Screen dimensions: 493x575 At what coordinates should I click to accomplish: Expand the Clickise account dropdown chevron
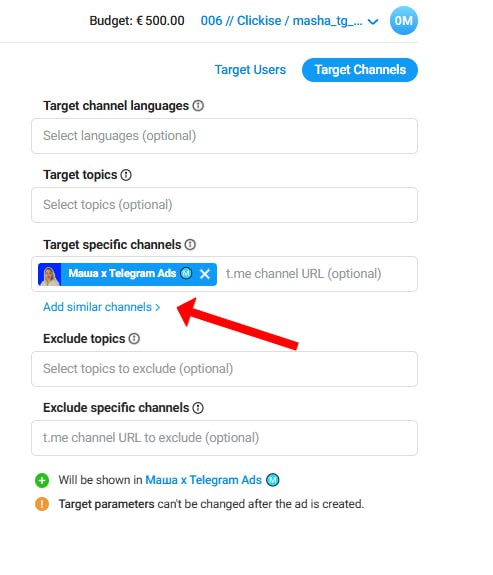click(x=373, y=22)
